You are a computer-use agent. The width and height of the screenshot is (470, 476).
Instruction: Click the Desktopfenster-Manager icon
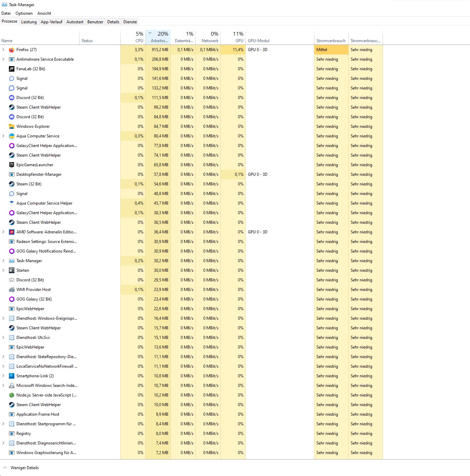(12, 174)
